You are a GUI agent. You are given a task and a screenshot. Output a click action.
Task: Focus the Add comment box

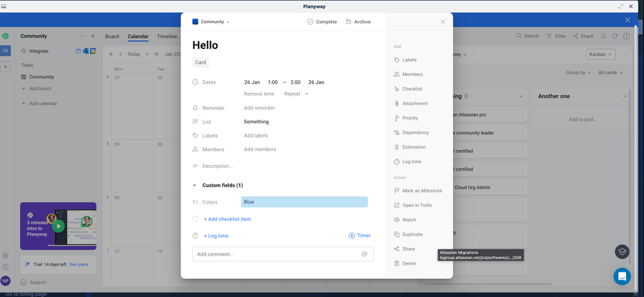[x=283, y=254]
